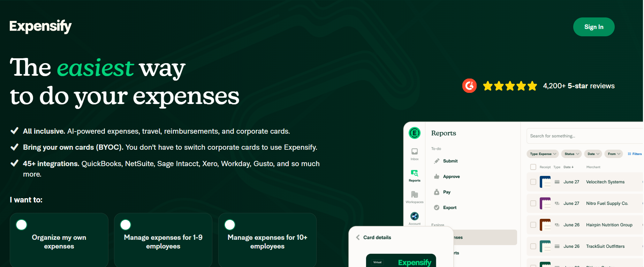The width and height of the screenshot is (644, 267).
Task: Click the Hairpin Nutrition Group receipt thumbnail
Action: 545,225
